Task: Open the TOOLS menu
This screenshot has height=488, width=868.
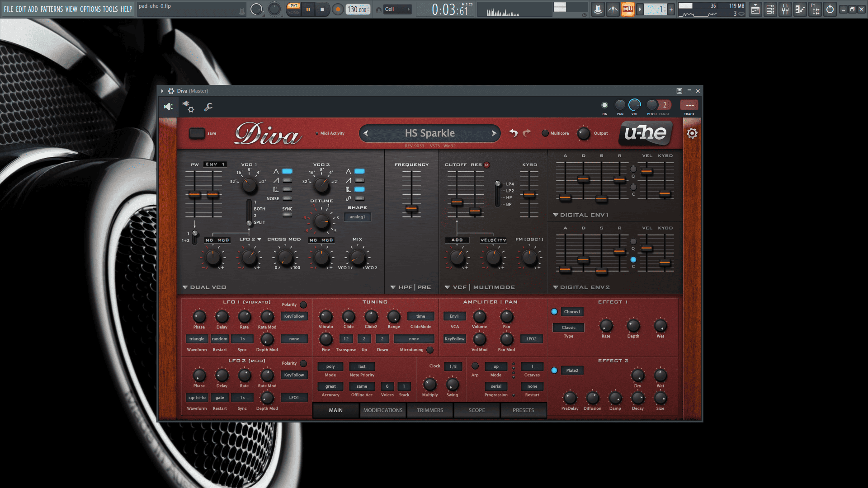Action: [x=110, y=9]
